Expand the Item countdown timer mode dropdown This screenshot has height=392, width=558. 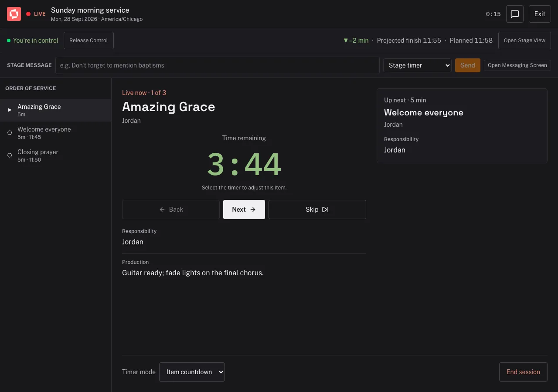click(x=192, y=372)
